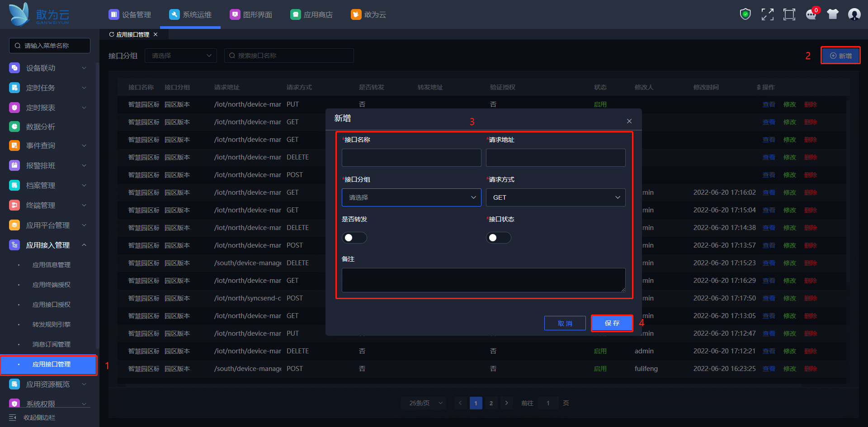868x427 pixels.
Task: Click the 取消 button
Action: [565, 323]
